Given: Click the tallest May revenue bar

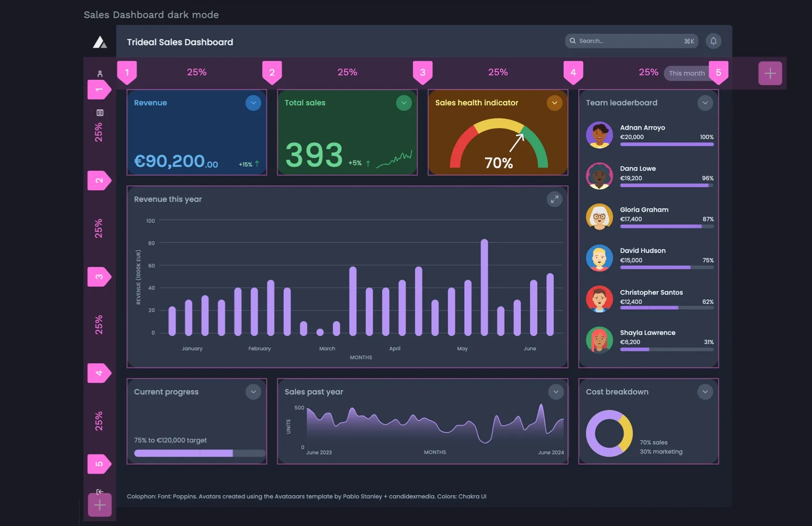Looking at the screenshot, I should (484, 287).
